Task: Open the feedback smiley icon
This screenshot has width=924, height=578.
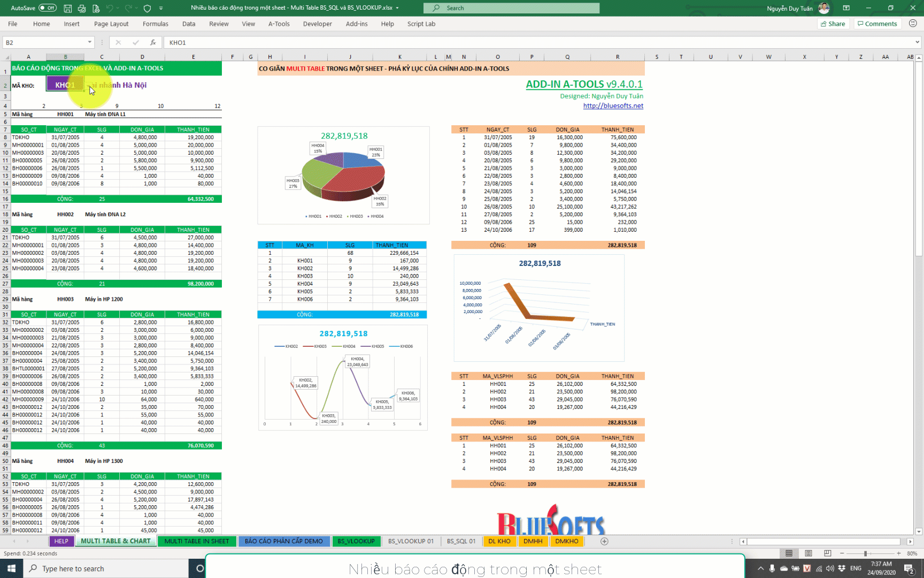Action: click(x=913, y=24)
